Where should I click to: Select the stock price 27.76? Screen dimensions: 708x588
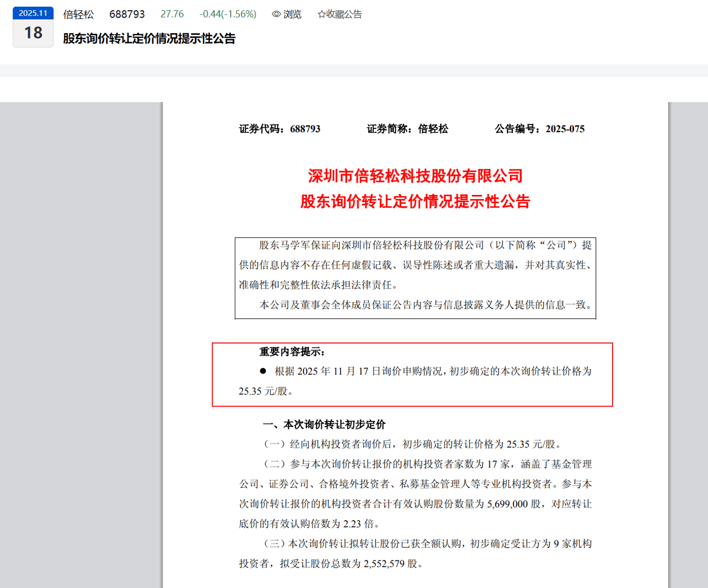pyautogui.click(x=172, y=15)
